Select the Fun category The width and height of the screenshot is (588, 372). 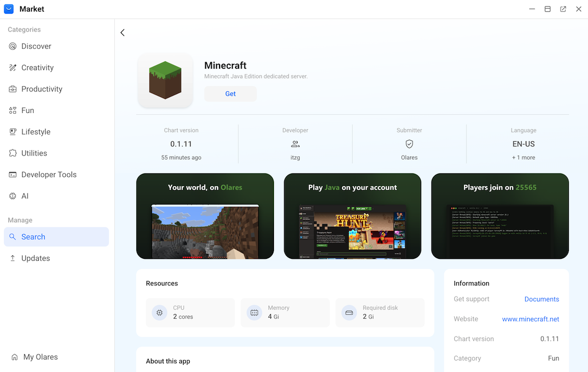point(27,110)
